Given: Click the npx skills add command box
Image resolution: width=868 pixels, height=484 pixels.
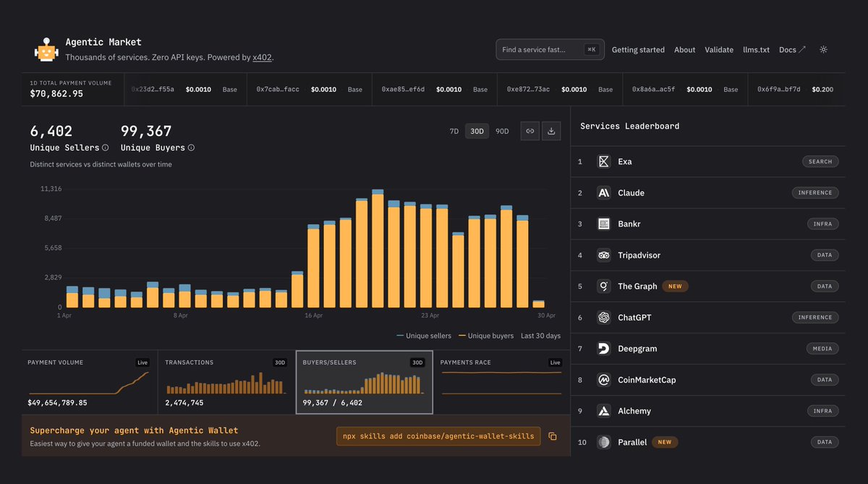Looking at the screenshot, I should click(438, 436).
